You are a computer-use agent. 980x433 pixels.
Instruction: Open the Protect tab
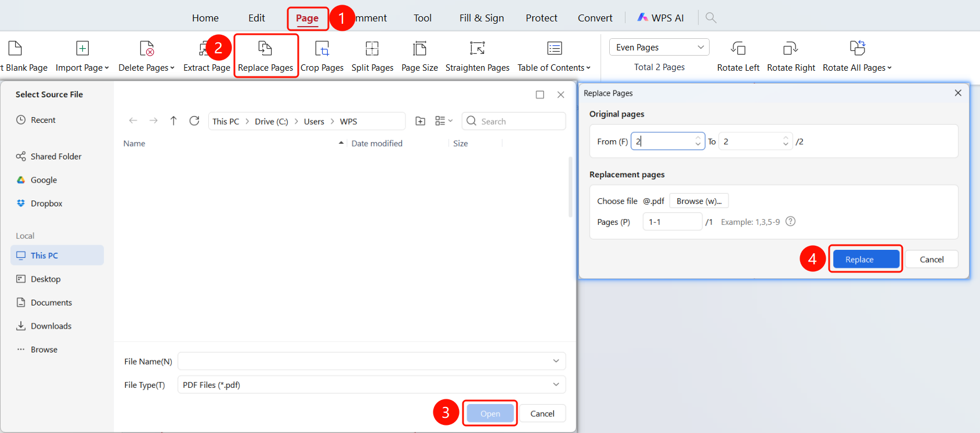(x=541, y=18)
